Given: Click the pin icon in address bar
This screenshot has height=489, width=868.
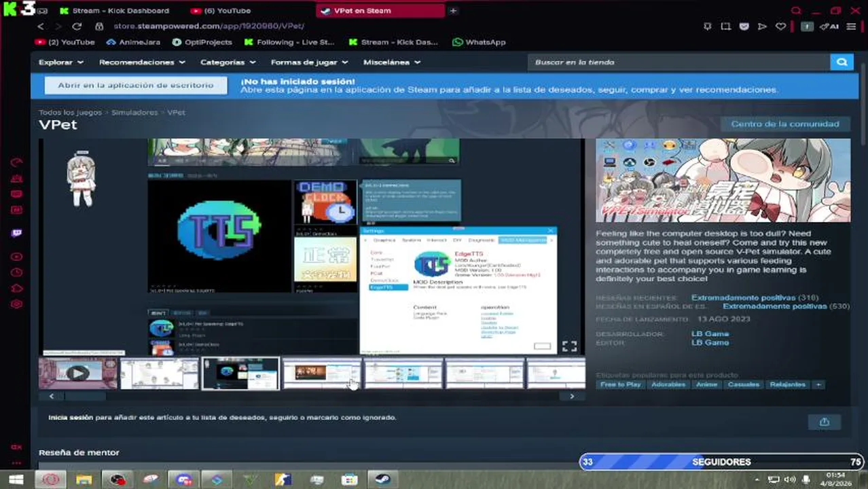Looking at the screenshot, I should (707, 26).
